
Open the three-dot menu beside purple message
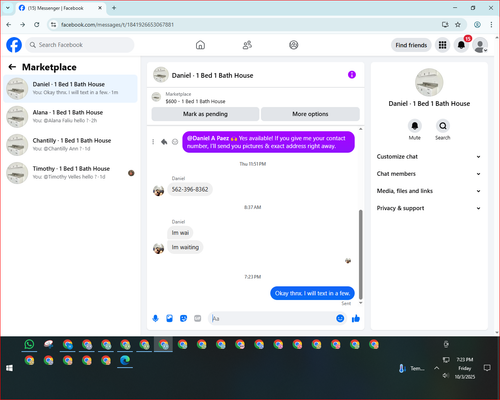(x=153, y=142)
